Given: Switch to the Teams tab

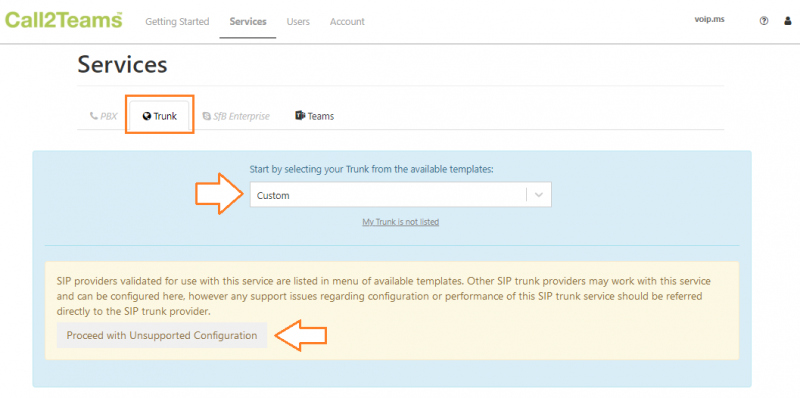Looking at the screenshot, I should 314,116.
